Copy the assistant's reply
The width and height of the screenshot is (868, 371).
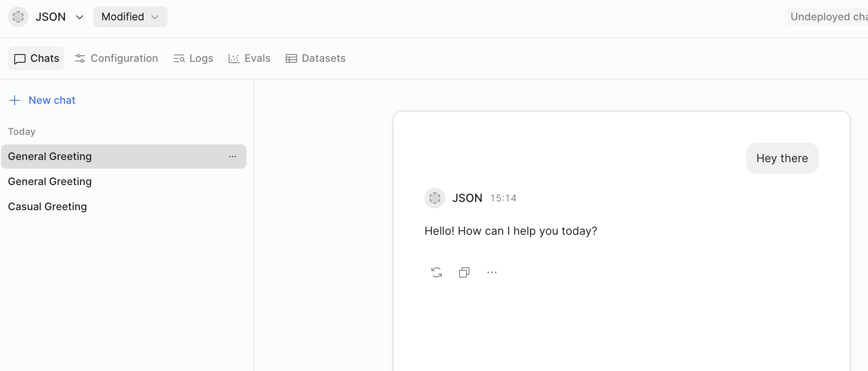pos(464,272)
